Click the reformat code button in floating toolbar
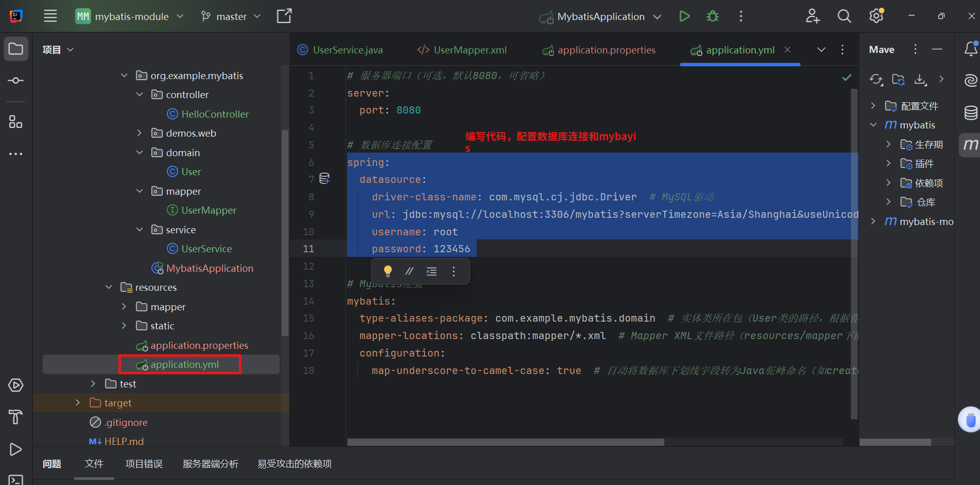The width and height of the screenshot is (980, 485). click(x=431, y=271)
